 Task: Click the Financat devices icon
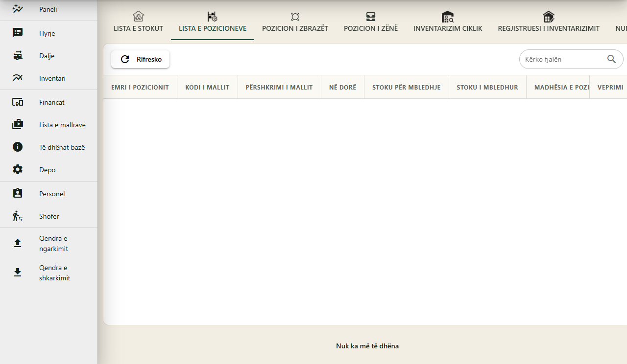[x=18, y=102]
